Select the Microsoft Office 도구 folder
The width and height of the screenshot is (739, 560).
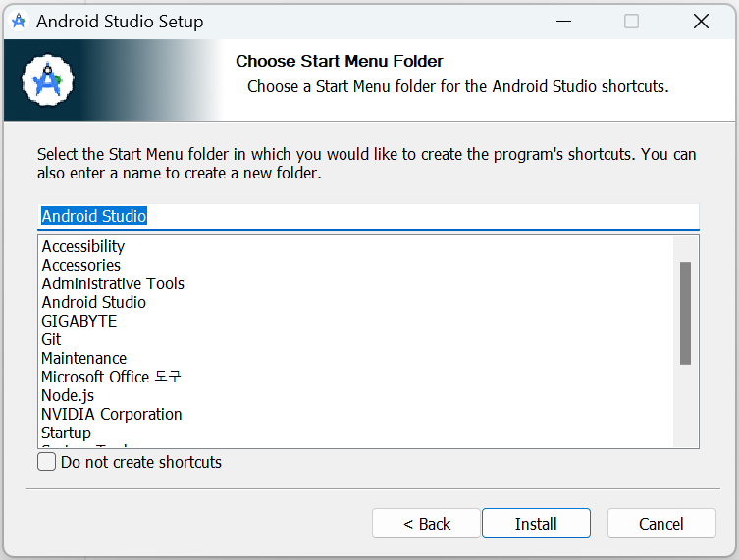[x=111, y=377]
